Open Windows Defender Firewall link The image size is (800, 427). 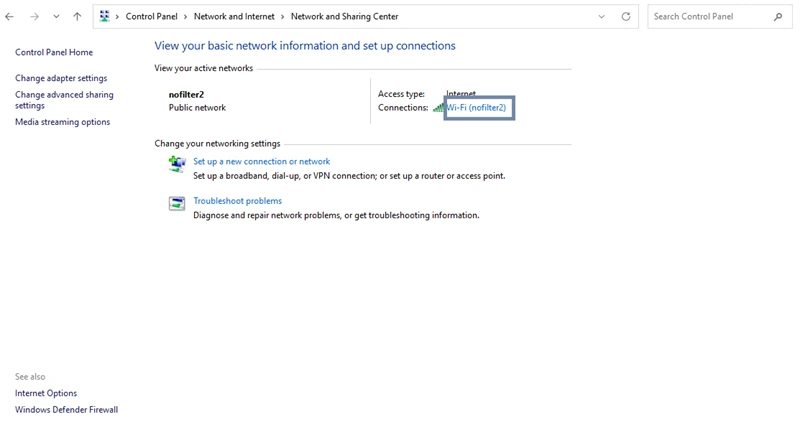pos(66,409)
